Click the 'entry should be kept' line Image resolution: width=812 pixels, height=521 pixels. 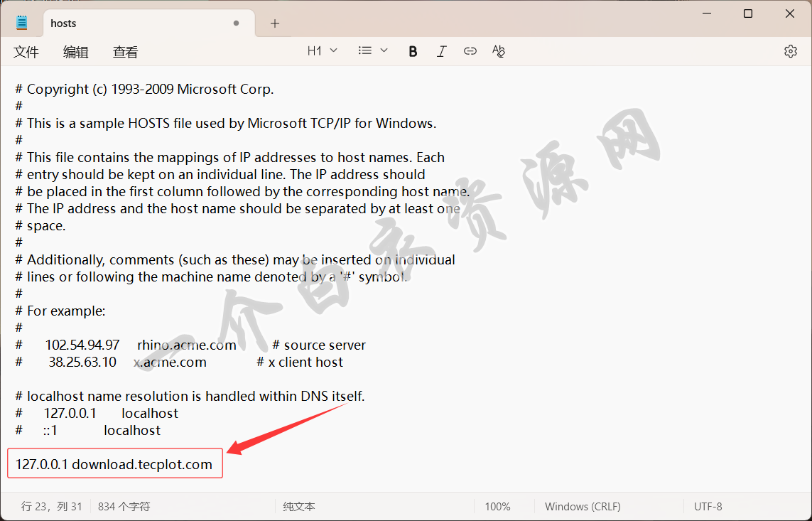220,175
